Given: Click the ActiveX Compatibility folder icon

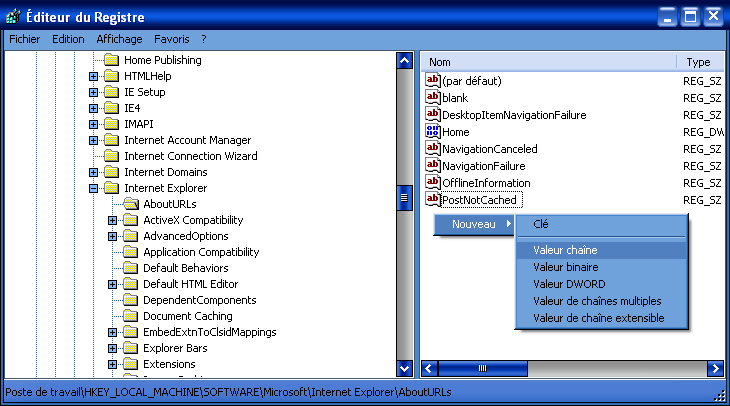Looking at the screenshot, I should 130,220.
